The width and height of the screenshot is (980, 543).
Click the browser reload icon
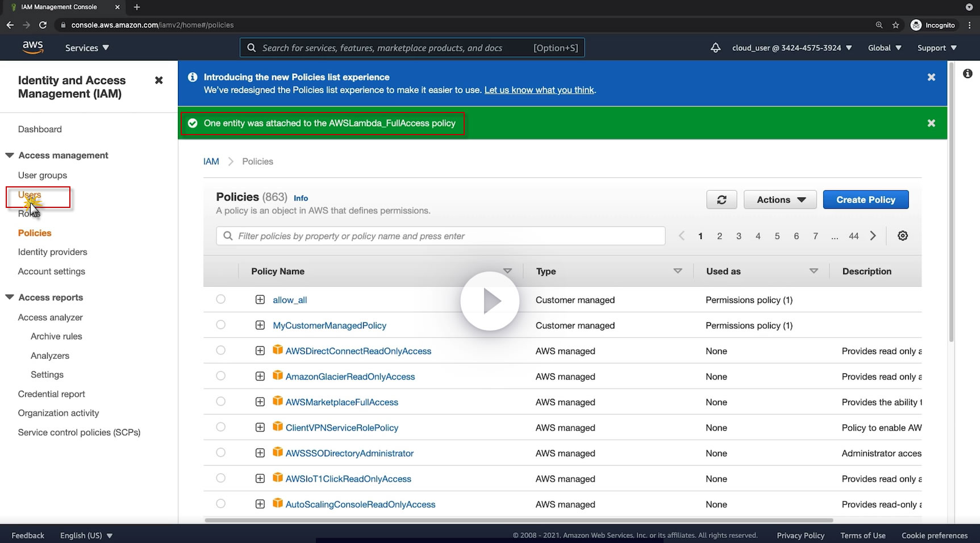pos(43,25)
